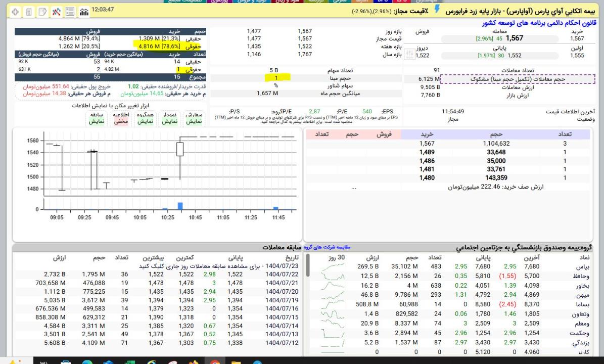604x364 pixels.
Task: Open the note icon in the top toolbar
Action: [42, 12]
